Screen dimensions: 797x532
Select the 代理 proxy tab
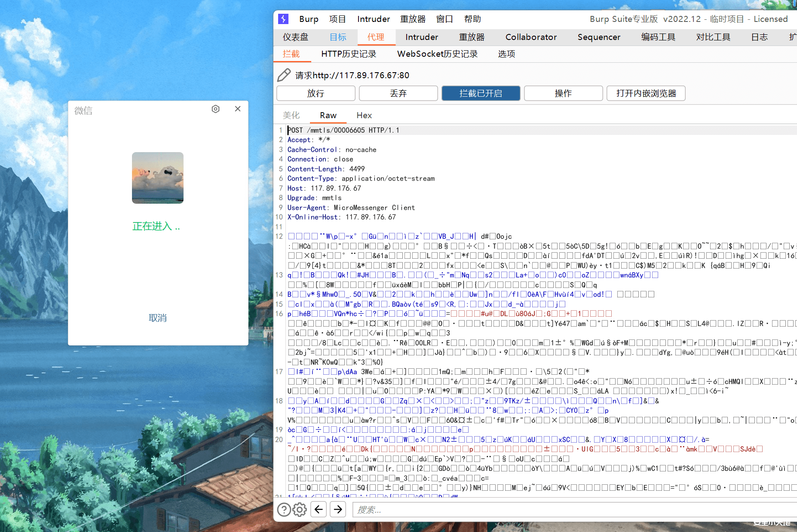click(376, 37)
